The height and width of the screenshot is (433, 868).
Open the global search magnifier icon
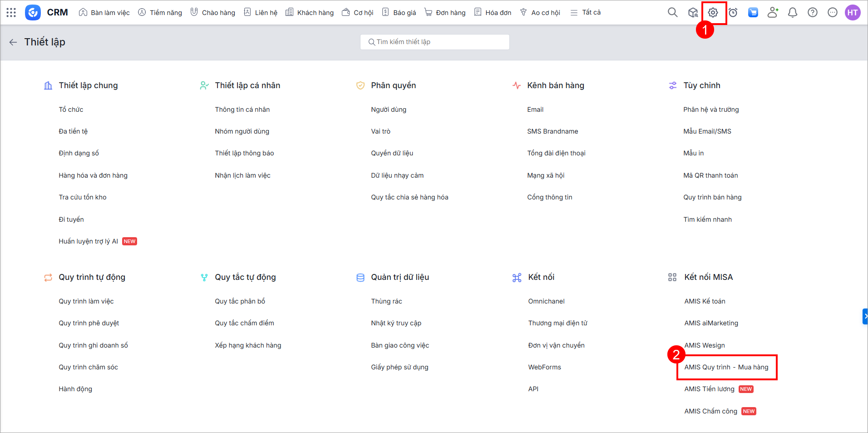[672, 13]
